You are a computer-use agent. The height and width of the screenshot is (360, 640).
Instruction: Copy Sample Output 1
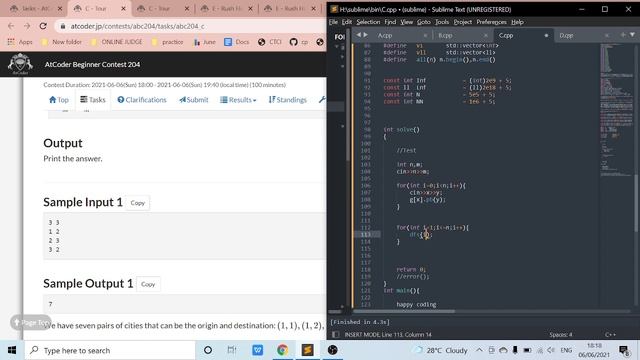tap(148, 284)
